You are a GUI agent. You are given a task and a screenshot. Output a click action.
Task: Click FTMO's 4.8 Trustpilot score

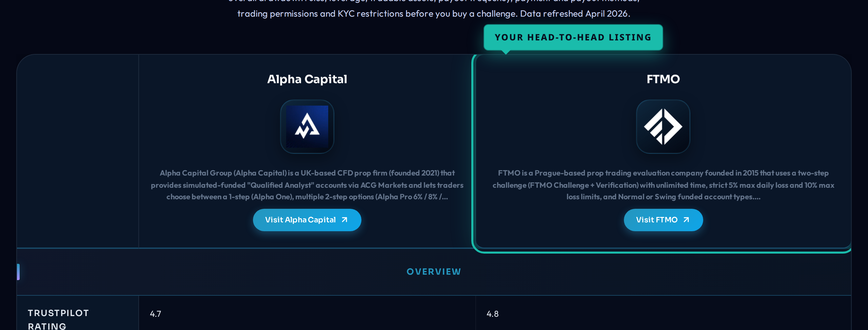click(492, 314)
